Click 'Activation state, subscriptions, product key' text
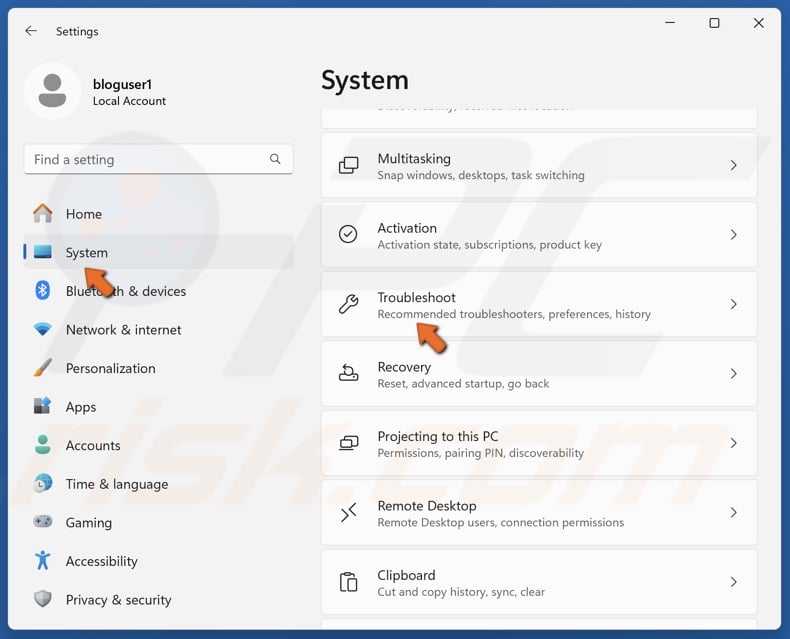 489,244
